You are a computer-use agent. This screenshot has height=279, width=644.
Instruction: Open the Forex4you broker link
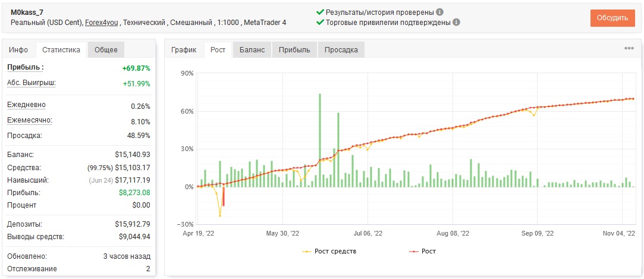102,23
